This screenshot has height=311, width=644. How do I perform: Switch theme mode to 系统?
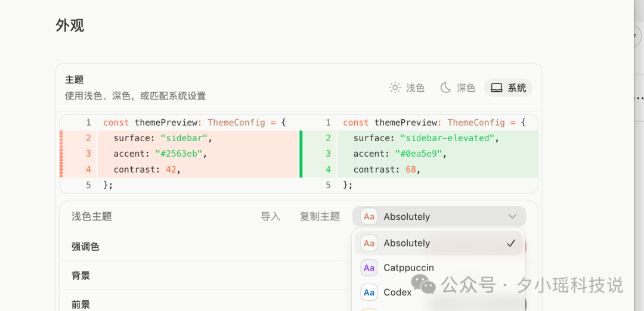coord(509,88)
